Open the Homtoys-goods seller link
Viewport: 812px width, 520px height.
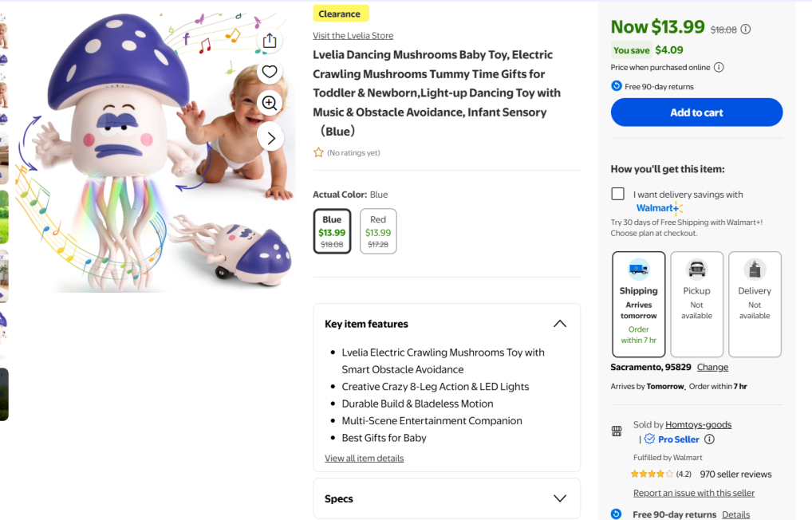[698, 424]
